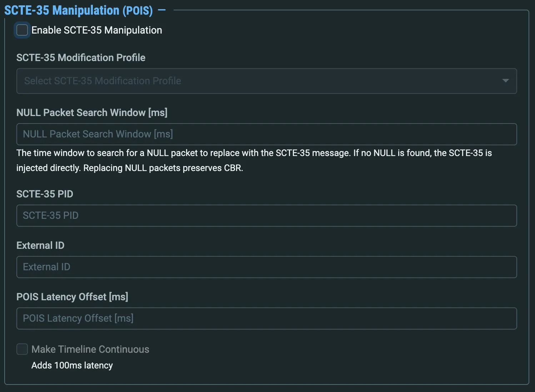Click the 'Enable SCTE-35 Manipulation' label text
The width and height of the screenshot is (535, 392).
(x=97, y=30)
